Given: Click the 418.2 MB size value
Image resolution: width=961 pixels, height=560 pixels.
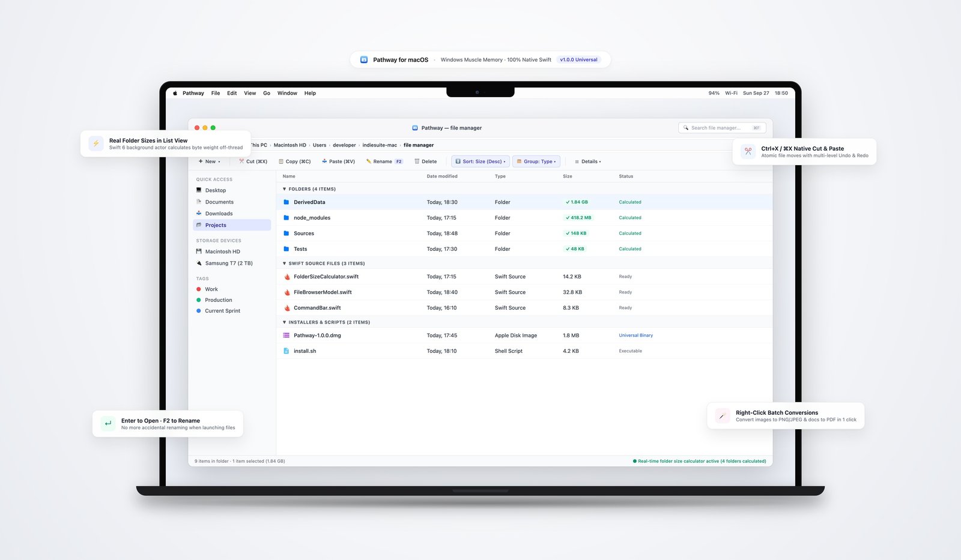Looking at the screenshot, I should tap(578, 218).
